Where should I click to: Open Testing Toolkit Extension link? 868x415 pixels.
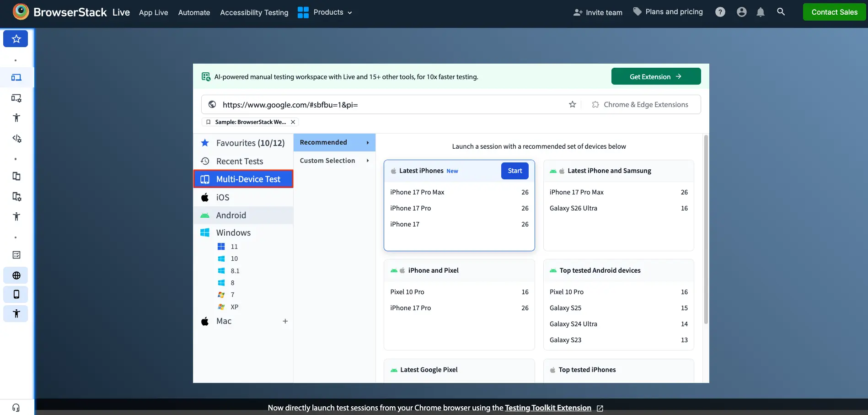coord(548,408)
